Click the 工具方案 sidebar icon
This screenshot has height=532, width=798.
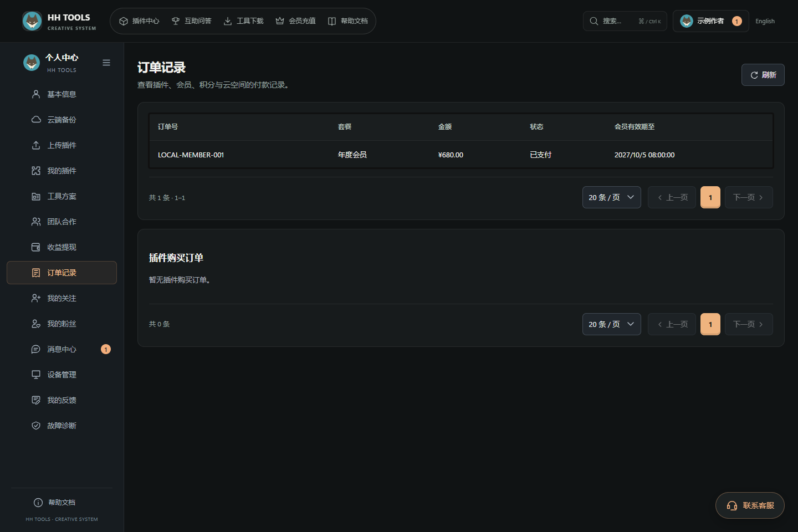click(x=36, y=196)
